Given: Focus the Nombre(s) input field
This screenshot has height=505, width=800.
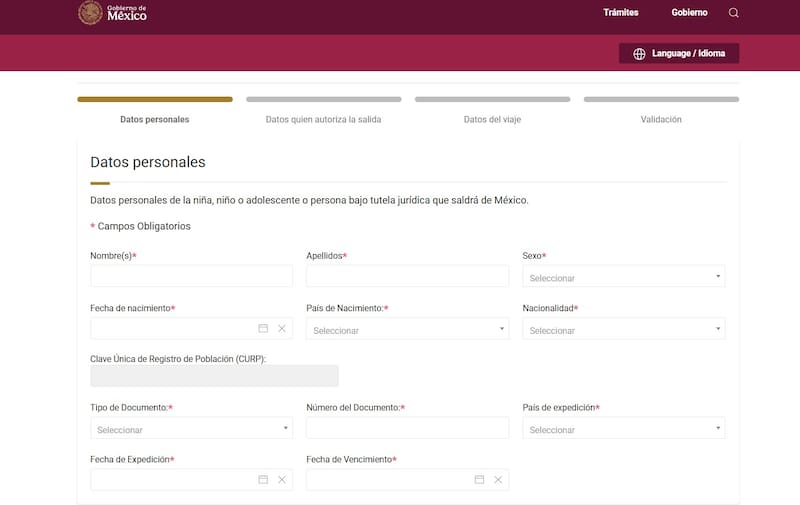Looking at the screenshot, I should (191, 276).
